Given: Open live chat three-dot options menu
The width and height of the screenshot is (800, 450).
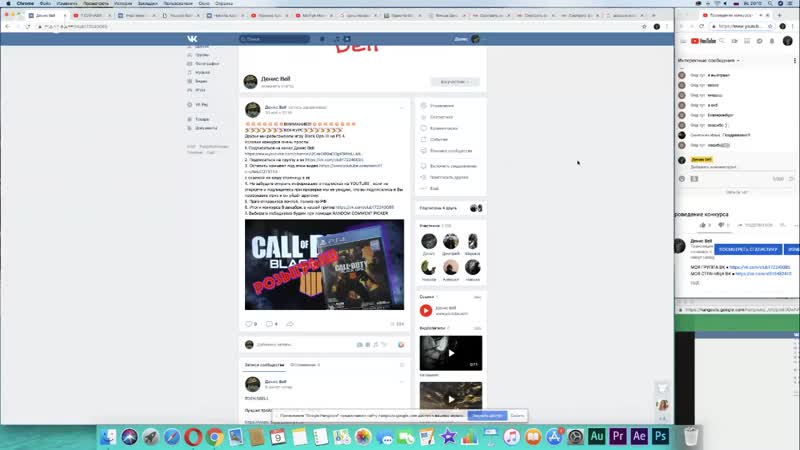Looking at the screenshot, I should click(795, 61).
